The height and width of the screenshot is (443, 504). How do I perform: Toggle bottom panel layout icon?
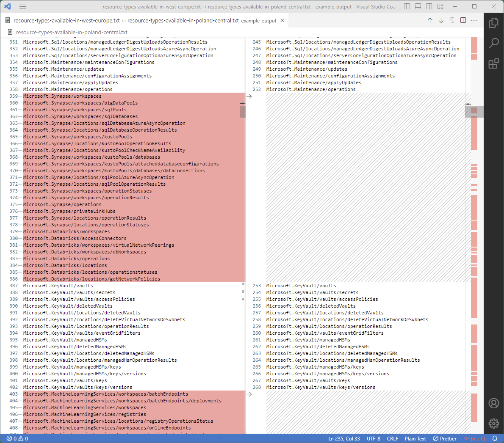[418, 6]
